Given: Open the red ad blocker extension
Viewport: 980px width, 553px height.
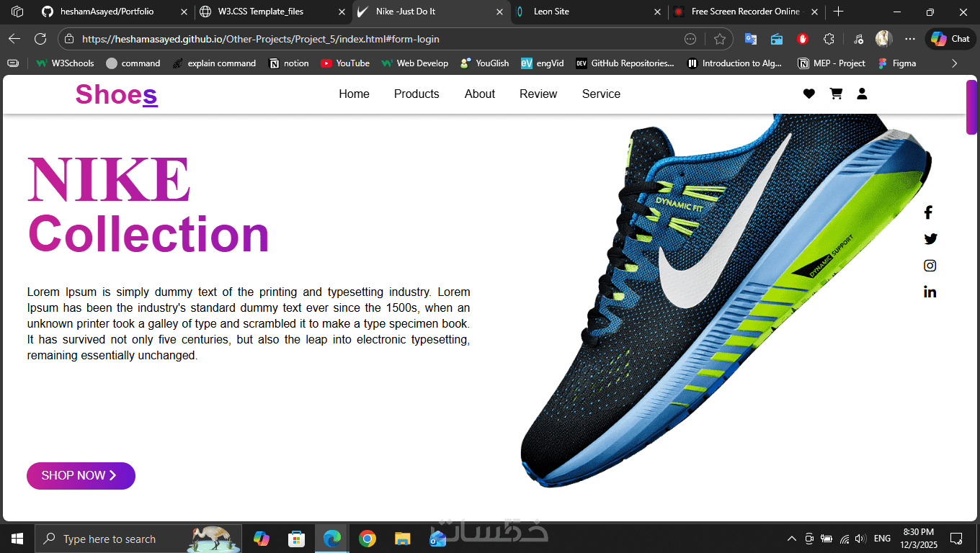Looking at the screenshot, I should [803, 39].
